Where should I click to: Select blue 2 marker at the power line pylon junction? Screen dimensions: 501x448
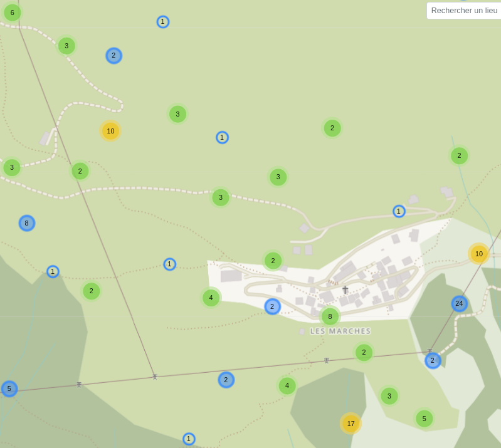pyautogui.click(x=433, y=360)
